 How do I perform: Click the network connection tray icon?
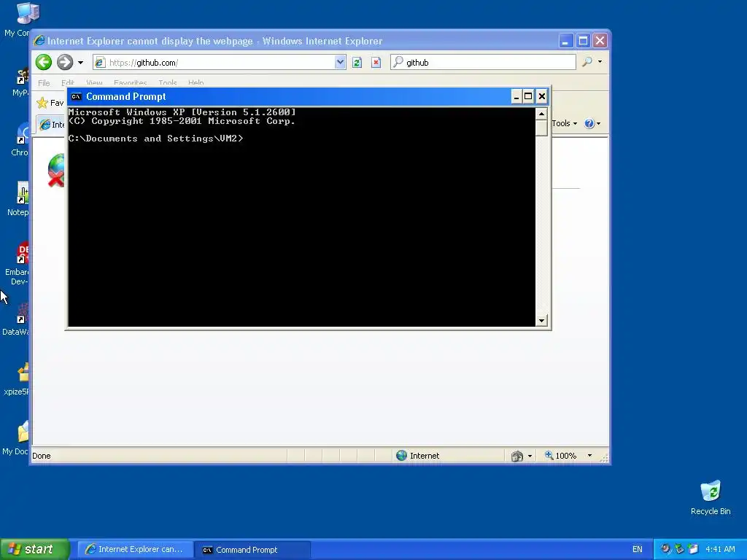[679, 549]
